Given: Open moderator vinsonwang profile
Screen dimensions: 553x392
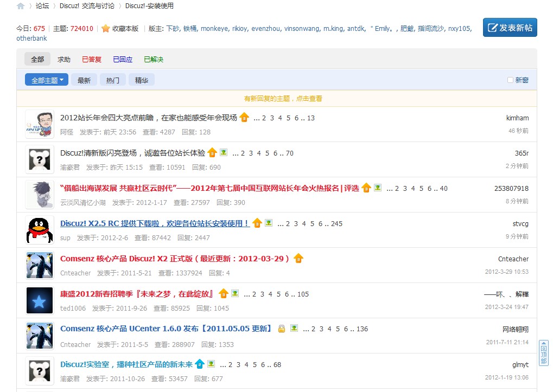Looking at the screenshot, I should [x=302, y=29].
